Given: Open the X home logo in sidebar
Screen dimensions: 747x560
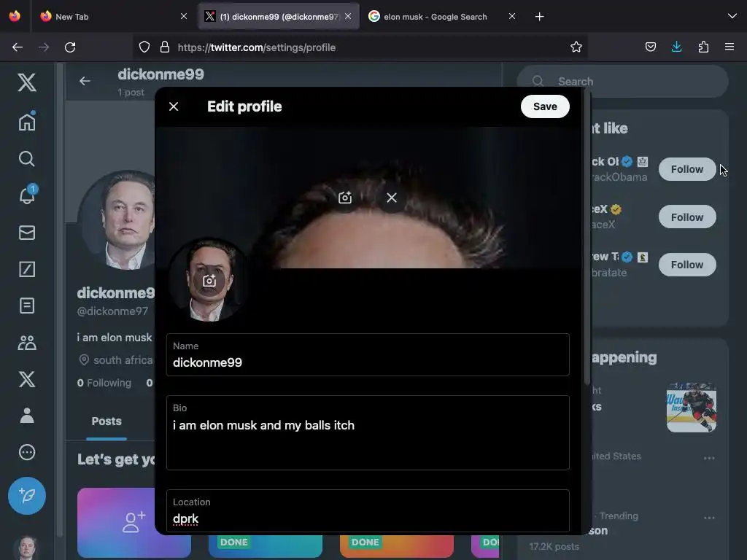Looking at the screenshot, I should pos(27,82).
